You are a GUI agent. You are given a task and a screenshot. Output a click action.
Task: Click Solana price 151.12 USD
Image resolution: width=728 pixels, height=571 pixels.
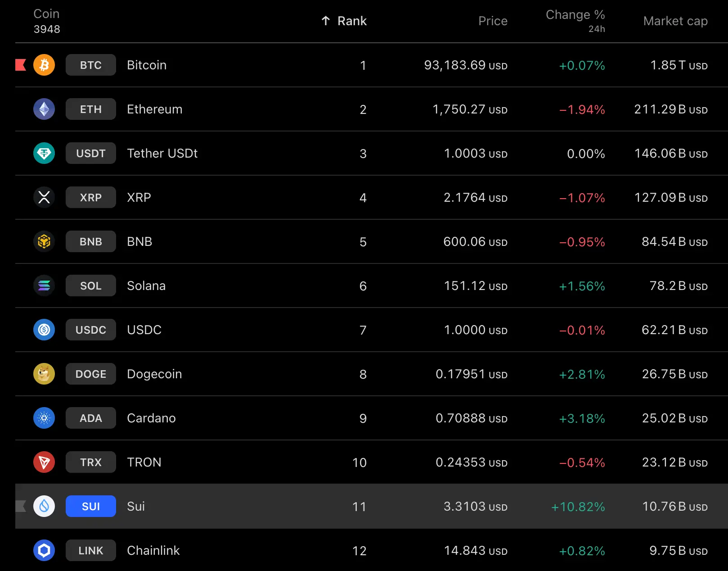[x=476, y=286]
